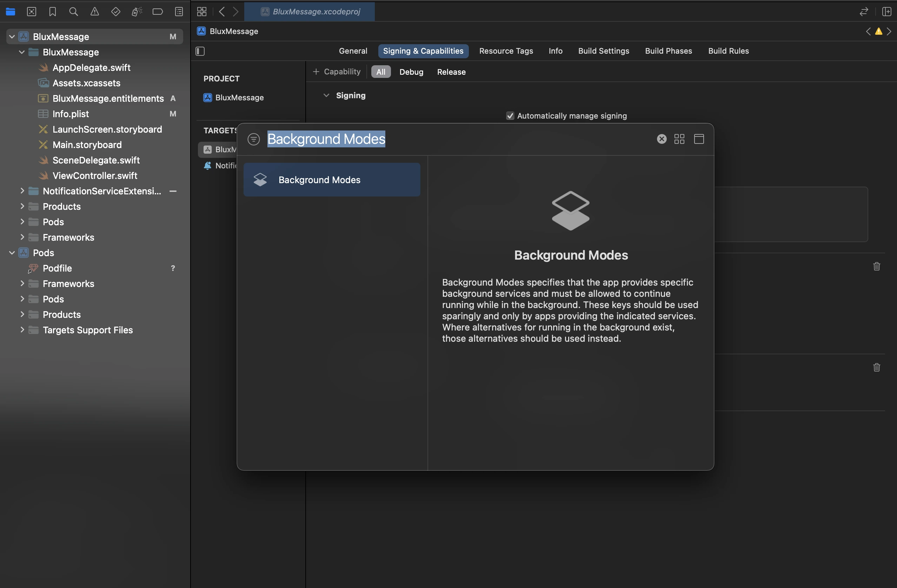This screenshot has width=897, height=588.
Task: Open the Resource Tags tab
Action: tap(506, 51)
